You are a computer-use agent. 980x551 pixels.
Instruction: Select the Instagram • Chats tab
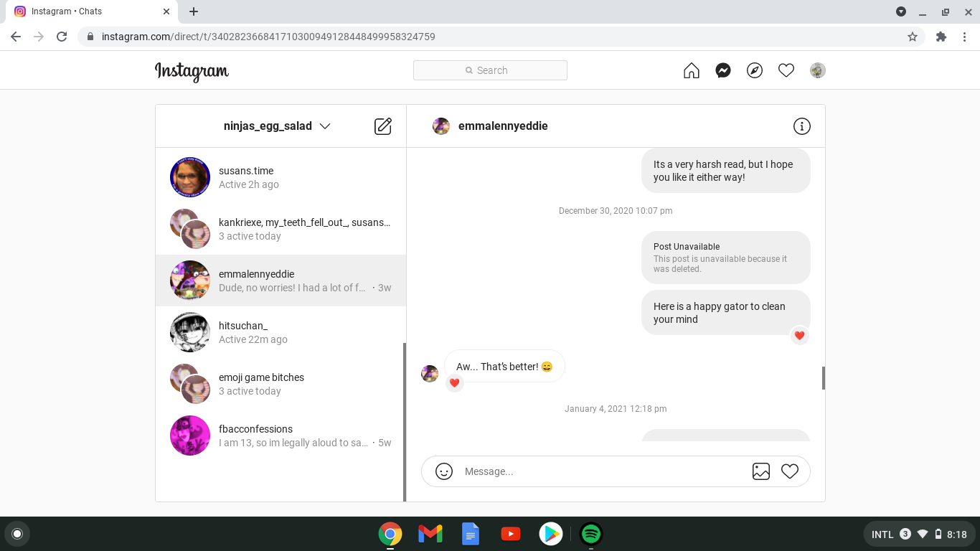(91, 11)
